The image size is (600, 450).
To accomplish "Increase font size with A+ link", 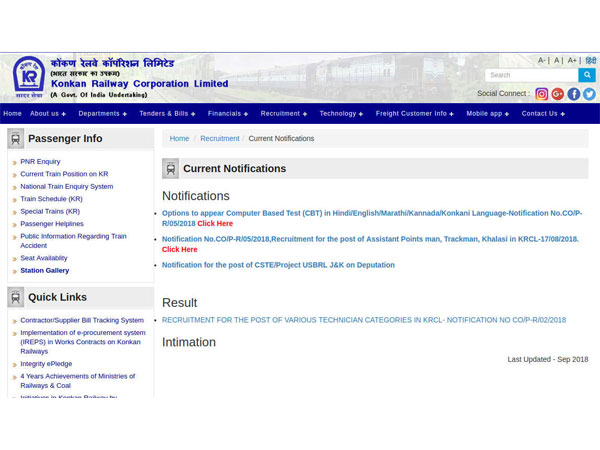I will click(572, 60).
